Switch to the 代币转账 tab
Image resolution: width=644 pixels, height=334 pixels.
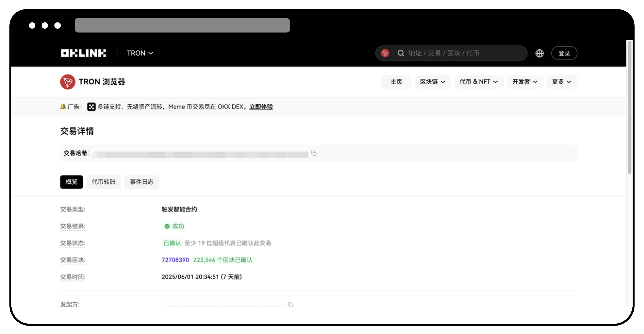103,182
